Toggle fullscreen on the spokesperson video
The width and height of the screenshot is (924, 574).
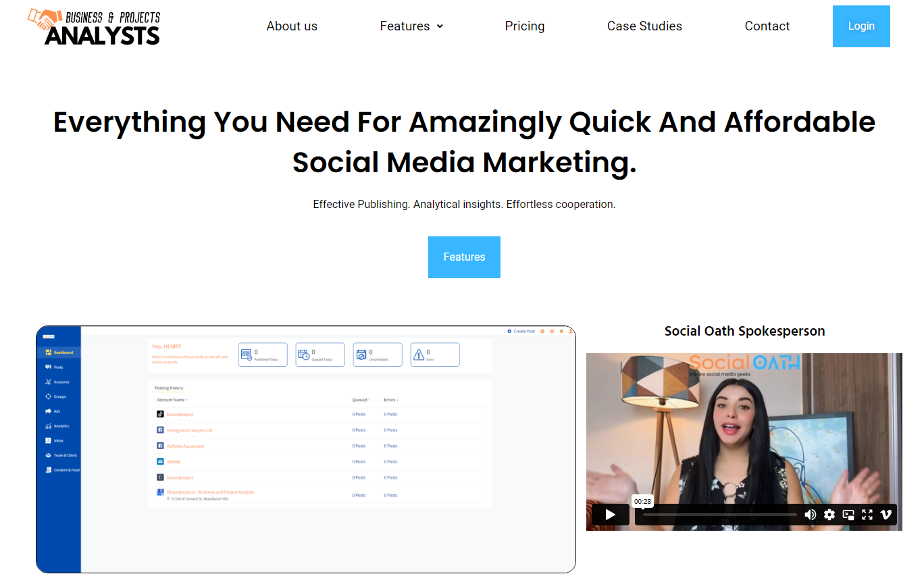tap(867, 515)
